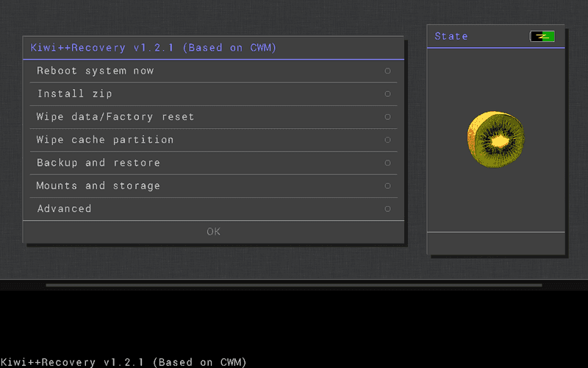Select radio circle beside Wipe cache partition

tap(388, 140)
